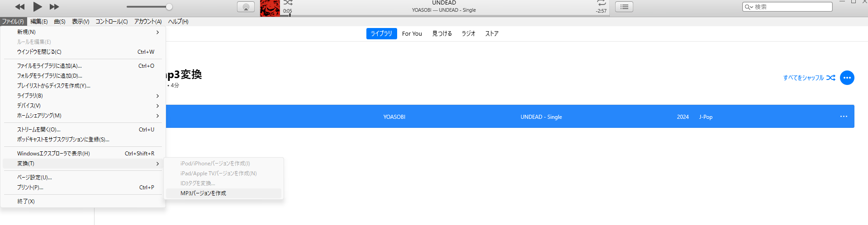868x225 pixels.
Task: Select ページ設定(U)... entry
Action: point(84,178)
